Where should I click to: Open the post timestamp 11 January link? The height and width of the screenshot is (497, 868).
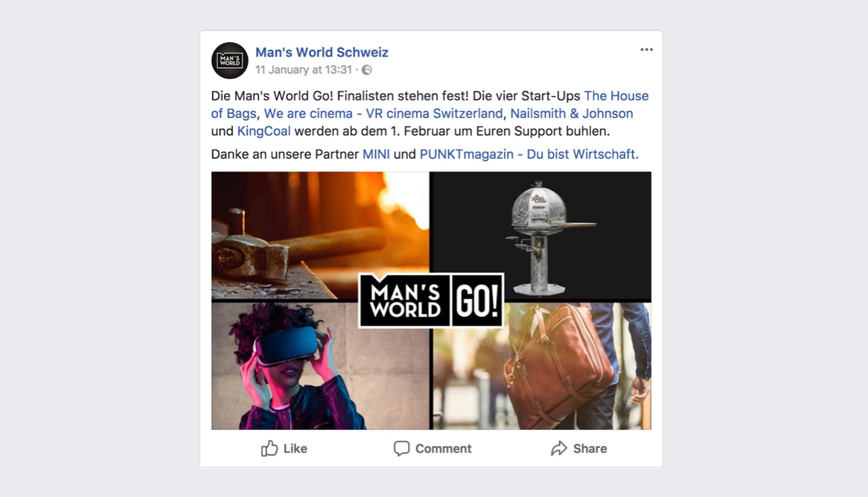(x=303, y=70)
